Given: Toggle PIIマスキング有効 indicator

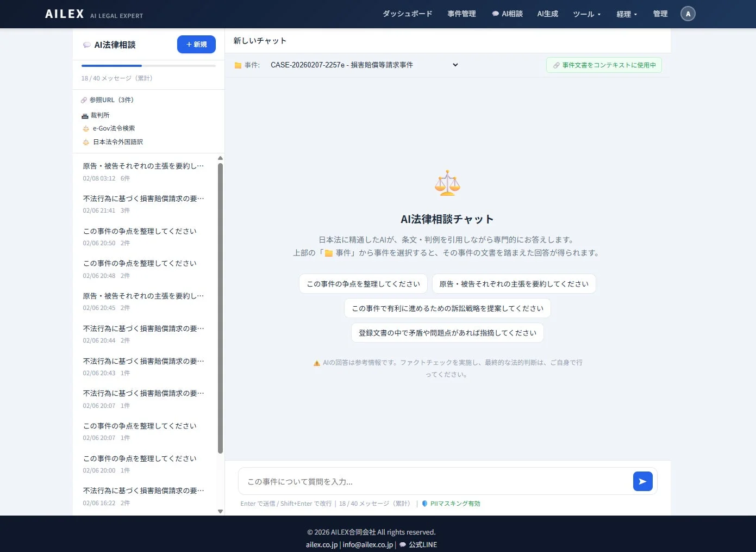Looking at the screenshot, I should pyautogui.click(x=454, y=504).
